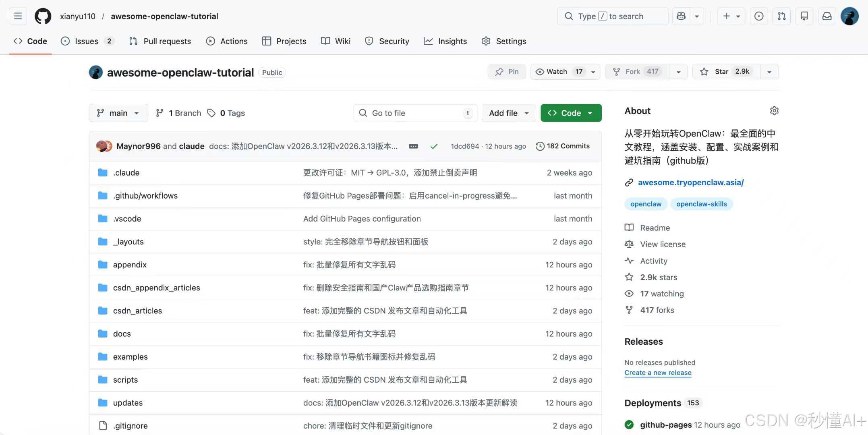Click the Go to file search field
This screenshot has width=868, height=435.
(415, 113)
